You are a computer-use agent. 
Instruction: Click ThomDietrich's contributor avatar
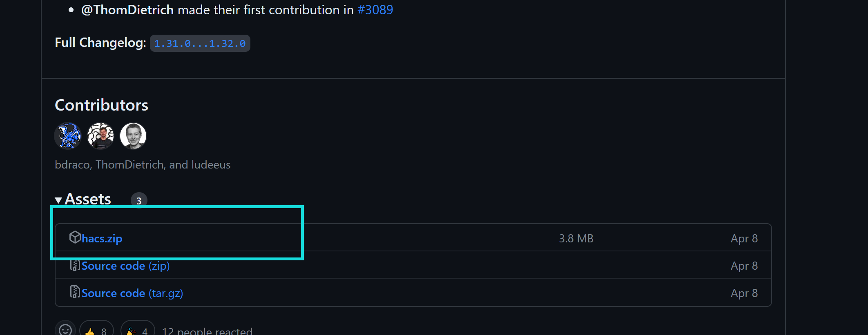tap(100, 136)
